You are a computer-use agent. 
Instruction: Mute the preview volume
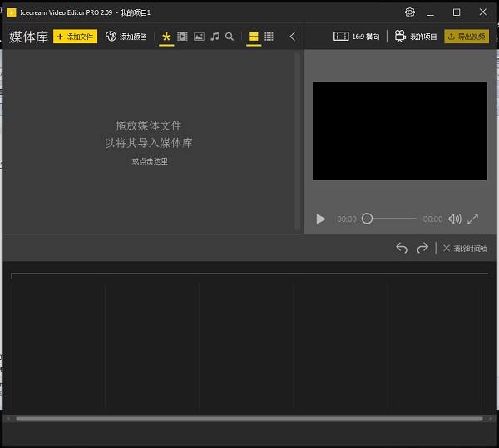[x=455, y=219]
